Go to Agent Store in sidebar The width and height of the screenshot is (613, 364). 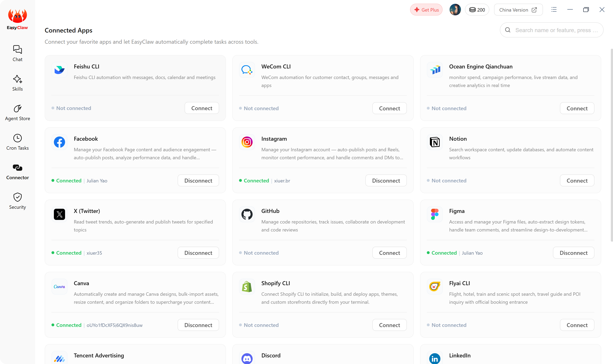[x=17, y=112]
